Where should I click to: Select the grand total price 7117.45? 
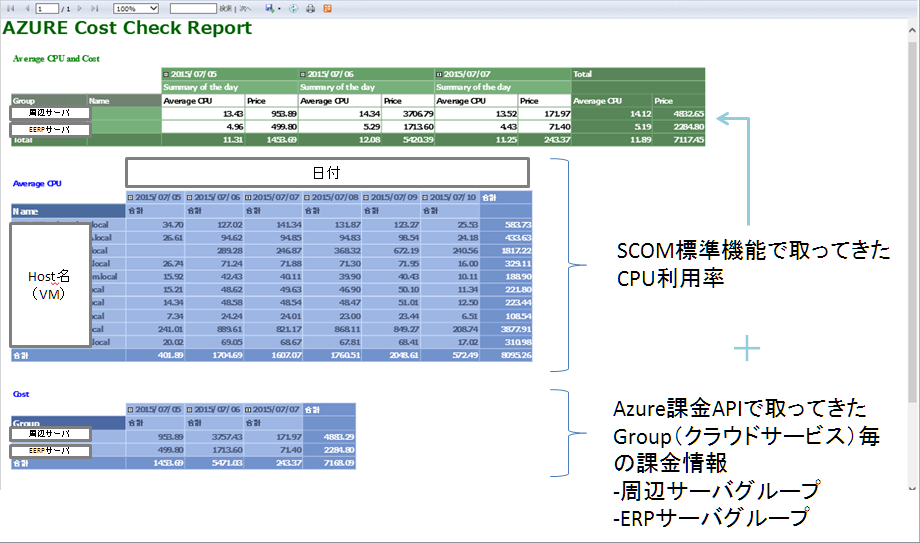click(688, 140)
